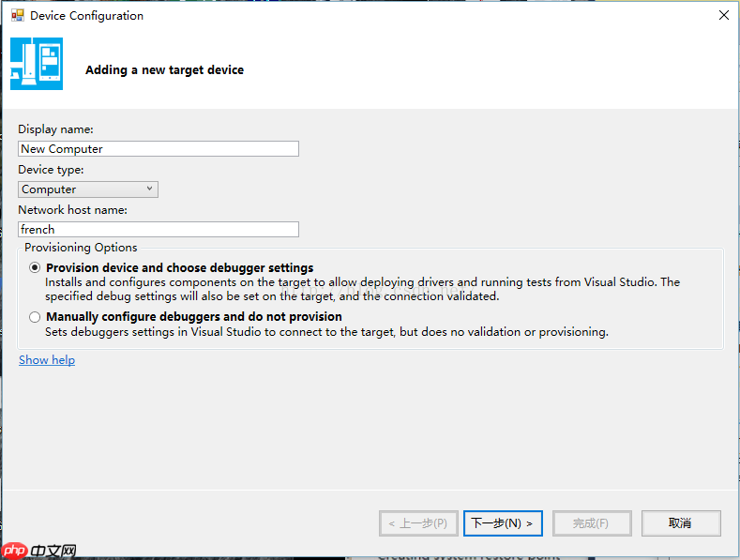
Task: Open the Show help link
Action: coord(47,360)
